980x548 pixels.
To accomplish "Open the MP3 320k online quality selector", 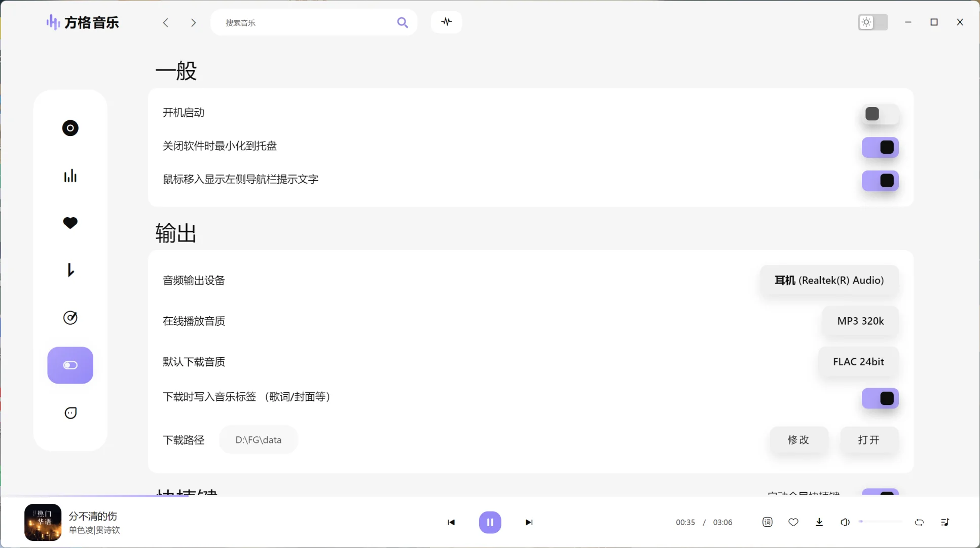I will coord(859,321).
